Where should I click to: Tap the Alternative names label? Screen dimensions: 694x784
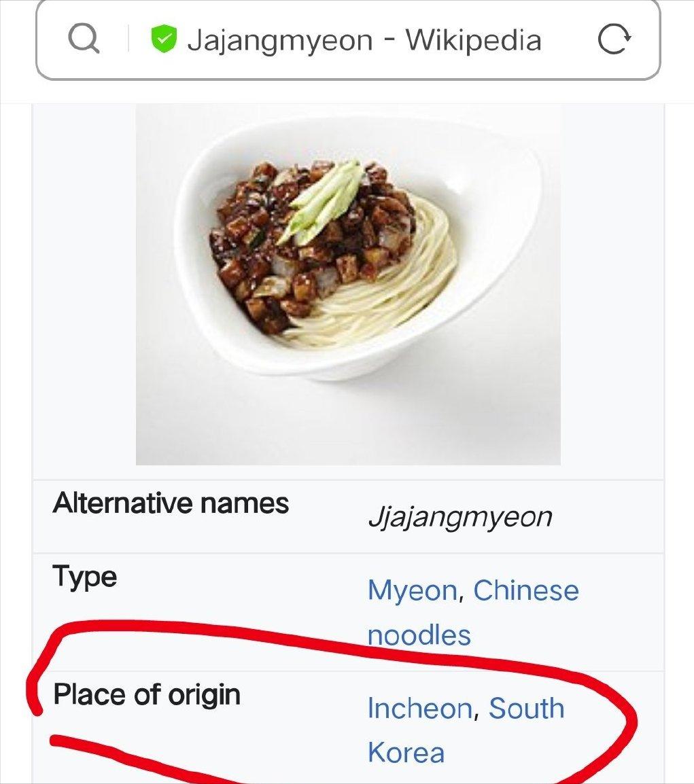pyautogui.click(x=171, y=503)
